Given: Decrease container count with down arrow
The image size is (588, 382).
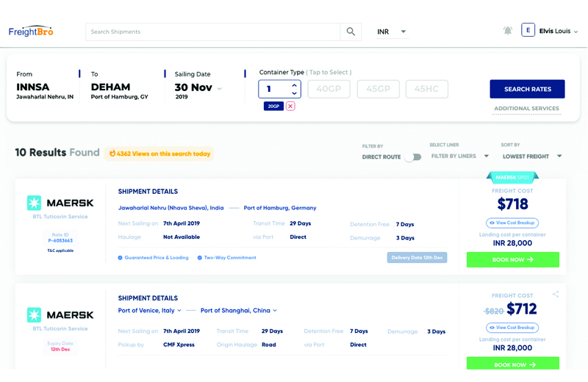Looking at the screenshot, I should coord(295,93).
